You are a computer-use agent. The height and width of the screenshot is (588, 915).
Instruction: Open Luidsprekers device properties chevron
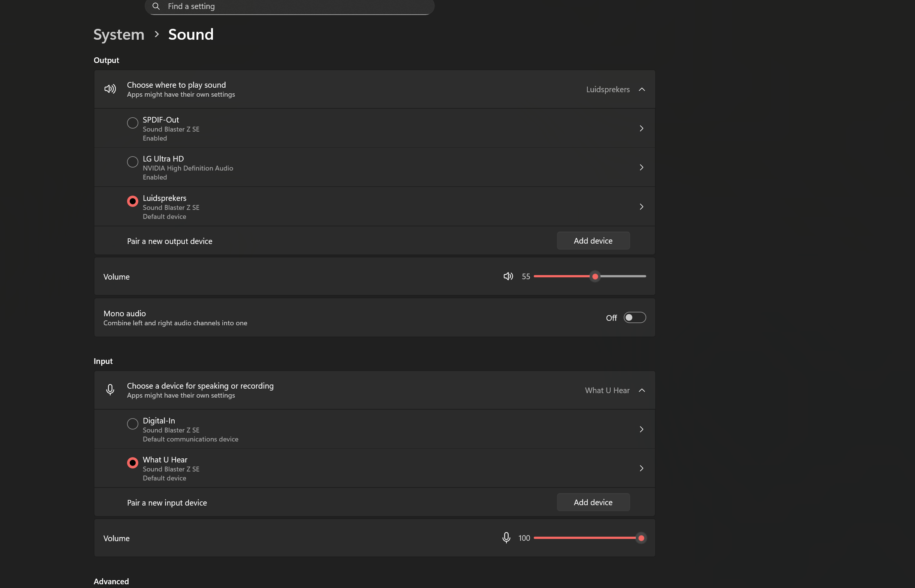click(x=641, y=206)
